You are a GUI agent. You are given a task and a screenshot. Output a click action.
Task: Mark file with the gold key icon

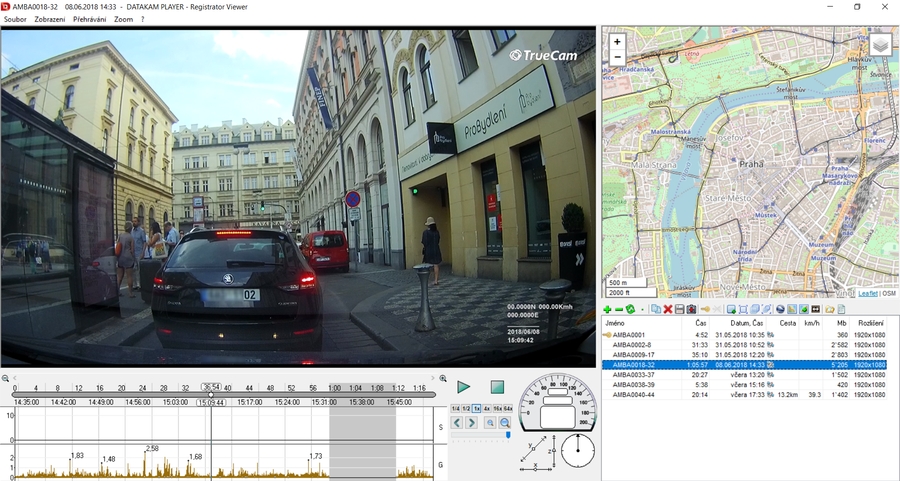pos(705,309)
